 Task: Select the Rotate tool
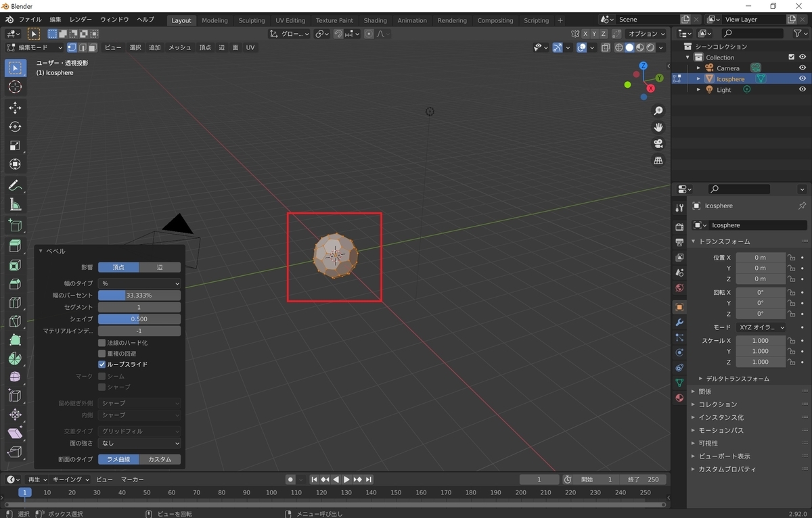[15, 126]
